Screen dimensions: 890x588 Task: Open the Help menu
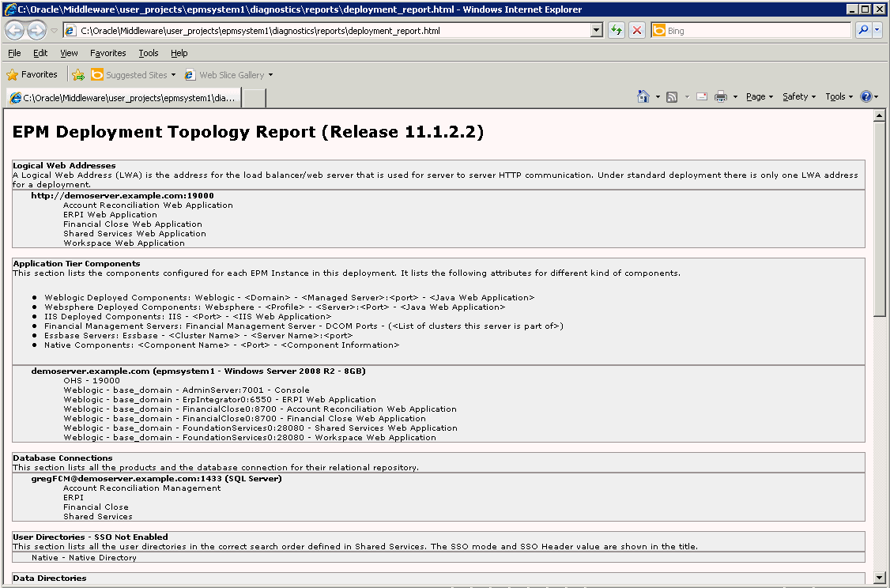click(179, 53)
